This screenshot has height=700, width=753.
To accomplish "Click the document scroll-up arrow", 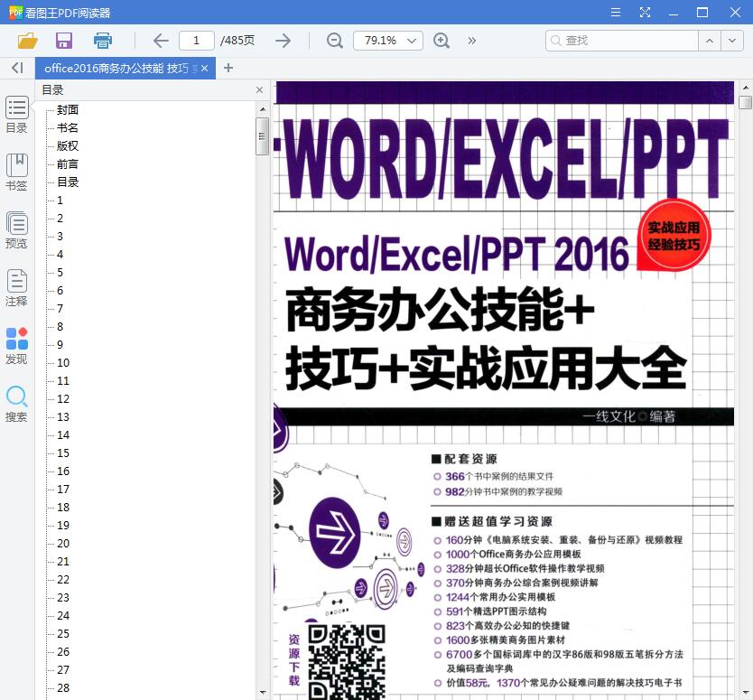I will pos(745,88).
